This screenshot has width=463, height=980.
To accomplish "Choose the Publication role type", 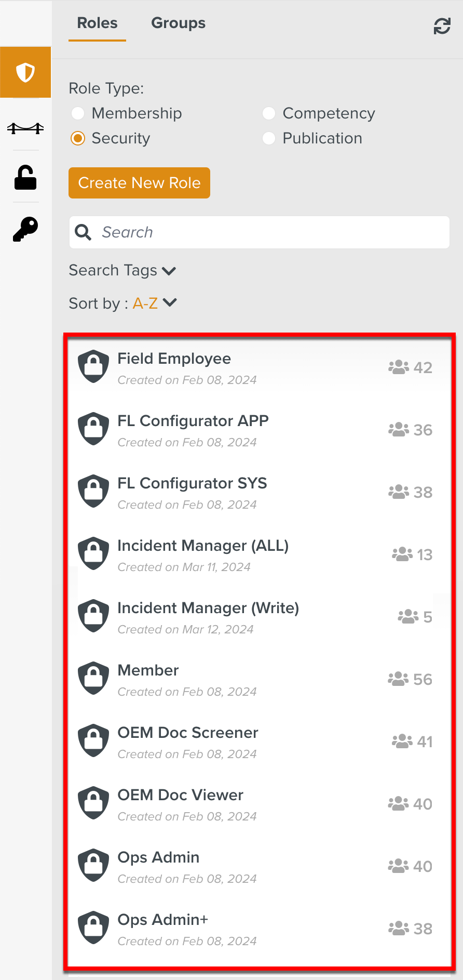I will pos(269,138).
